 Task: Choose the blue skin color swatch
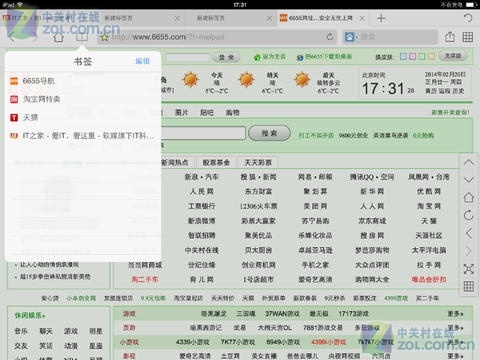click(403, 56)
